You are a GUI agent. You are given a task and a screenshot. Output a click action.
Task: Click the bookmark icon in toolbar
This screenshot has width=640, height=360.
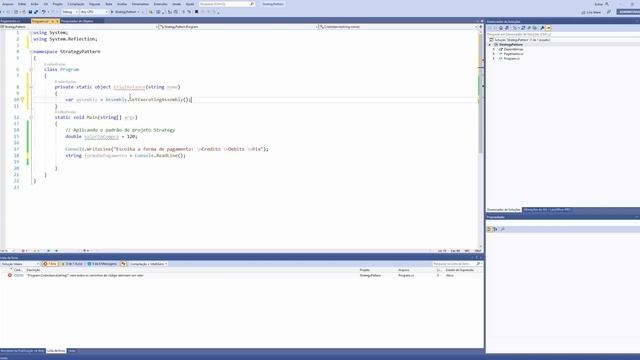pos(196,12)
